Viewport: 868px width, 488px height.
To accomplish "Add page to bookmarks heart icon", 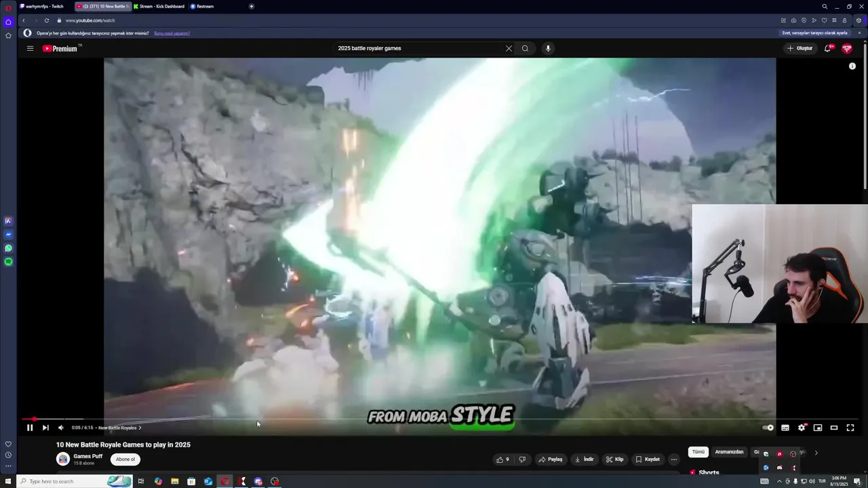I will [x=824, y=20].
